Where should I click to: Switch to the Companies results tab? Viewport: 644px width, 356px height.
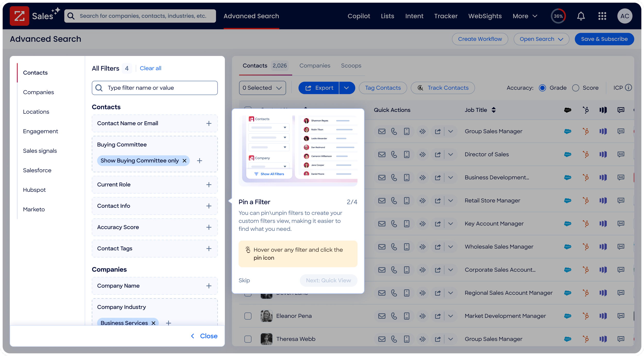tap(315, 66)
